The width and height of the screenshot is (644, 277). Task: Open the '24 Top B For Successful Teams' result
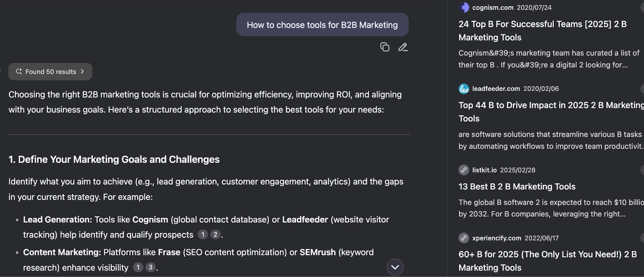[x=543, y=31]
